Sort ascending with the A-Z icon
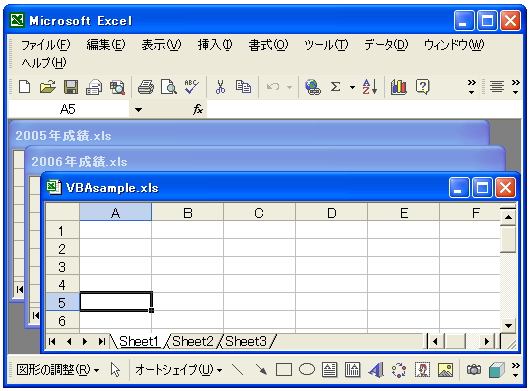 [370, 87]
